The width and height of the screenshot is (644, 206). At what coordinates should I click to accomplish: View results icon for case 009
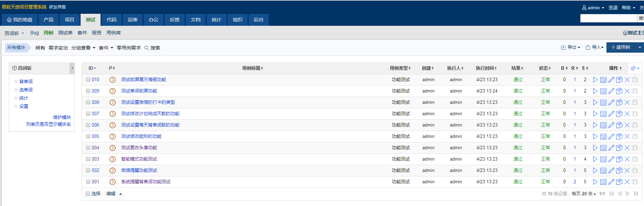tap(603, 91)
